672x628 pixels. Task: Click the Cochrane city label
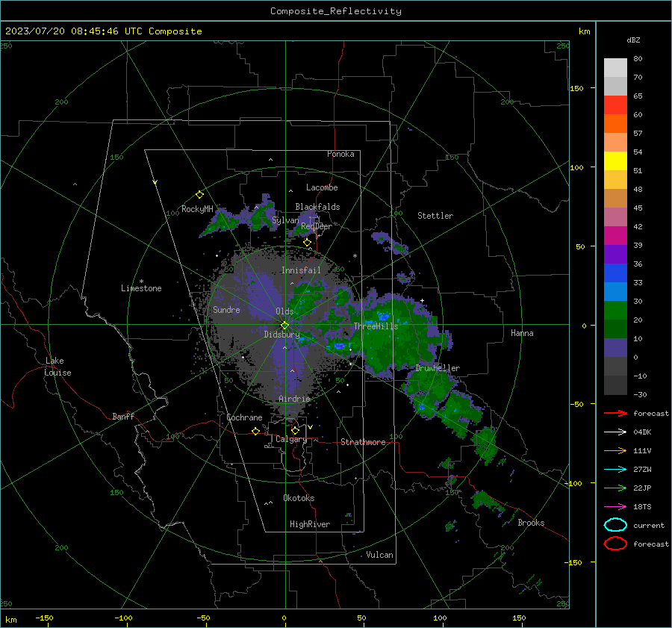point(244,417)
